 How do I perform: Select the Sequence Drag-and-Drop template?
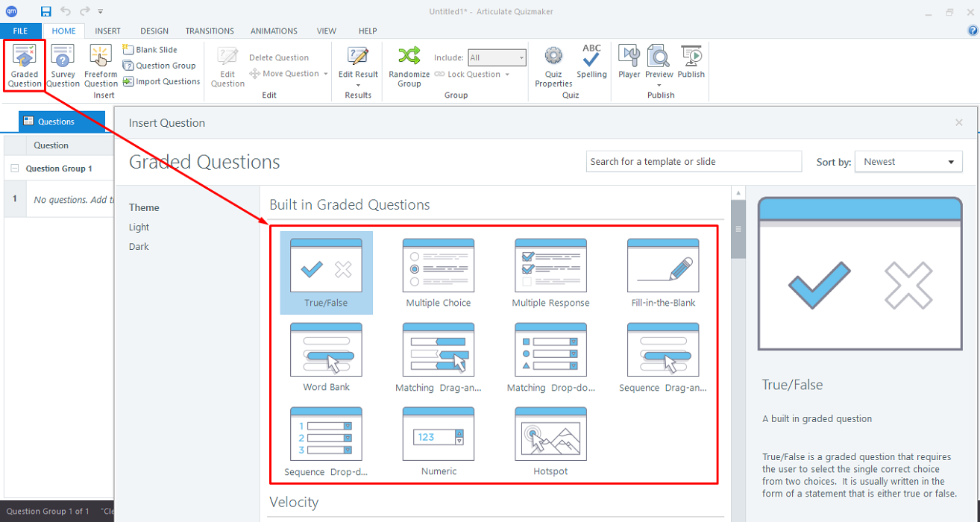663,357
